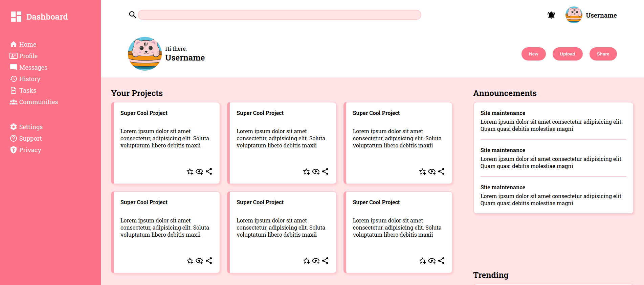Click the star icon on bottom-middle project card

click(x=306, y=261)
